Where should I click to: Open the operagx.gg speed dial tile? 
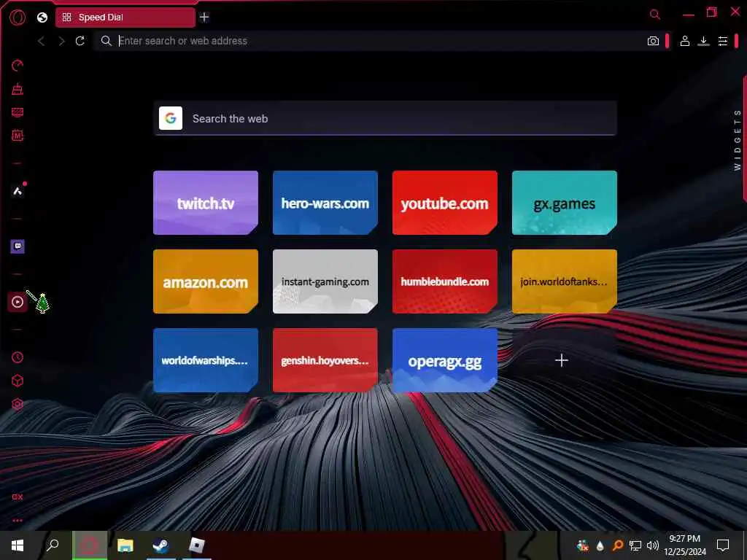[x=445, y=360]
